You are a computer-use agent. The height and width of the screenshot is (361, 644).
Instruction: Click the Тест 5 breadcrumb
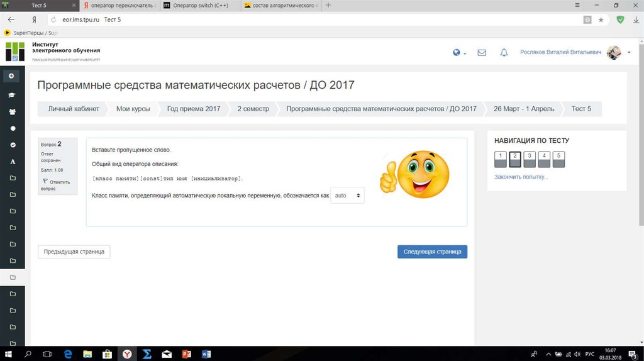coord(581,109)
